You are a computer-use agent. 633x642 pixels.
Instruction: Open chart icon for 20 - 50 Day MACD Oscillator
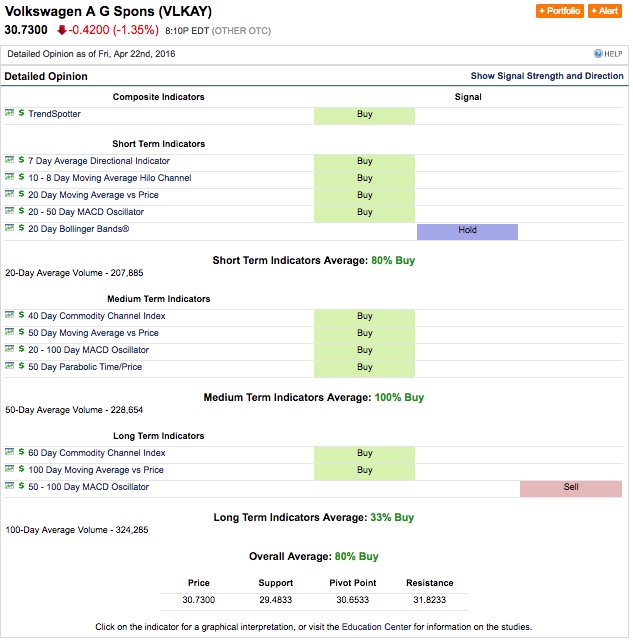click(9, 211)
